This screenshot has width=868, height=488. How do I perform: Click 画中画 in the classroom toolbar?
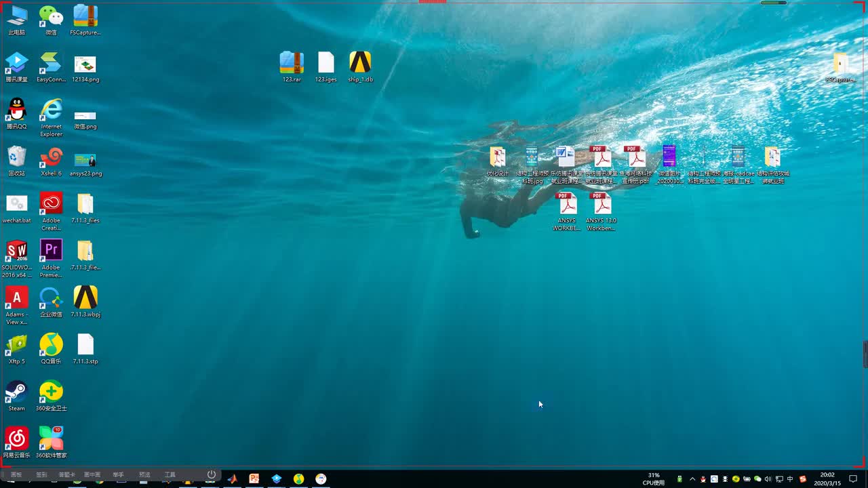tap(92, 474)
